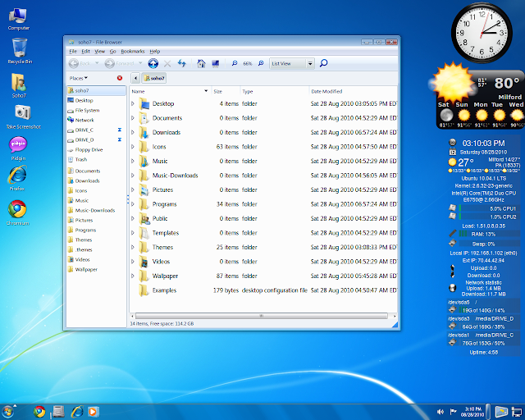Launch Firefox desktop icon
Screen dimensions: 525x420
[17, 178]
